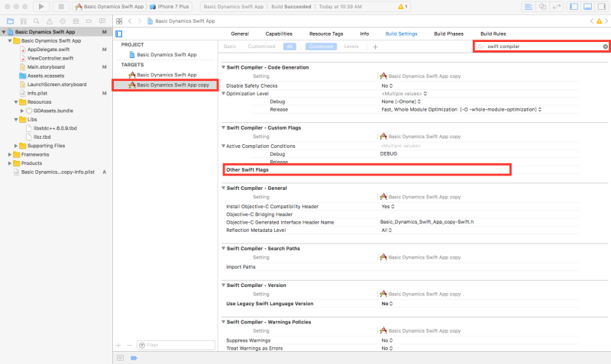
Task: Toggle the navigator pane visibility
Action: click(574, 7)
